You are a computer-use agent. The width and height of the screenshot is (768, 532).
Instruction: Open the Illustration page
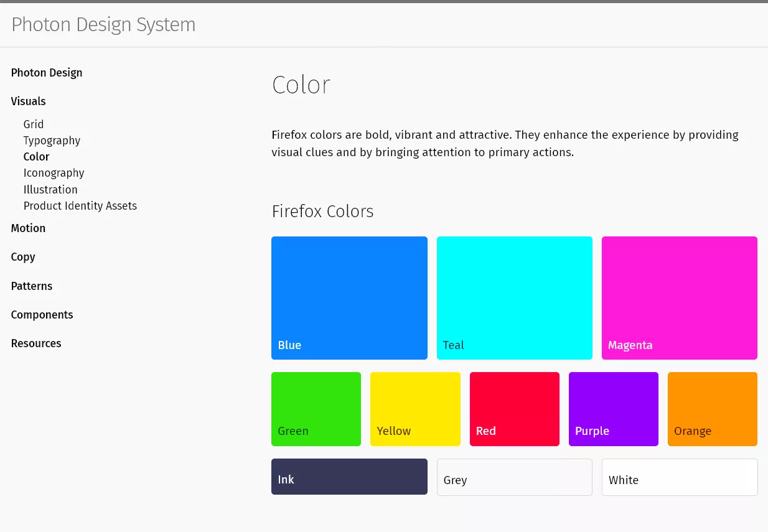point(50,190)
